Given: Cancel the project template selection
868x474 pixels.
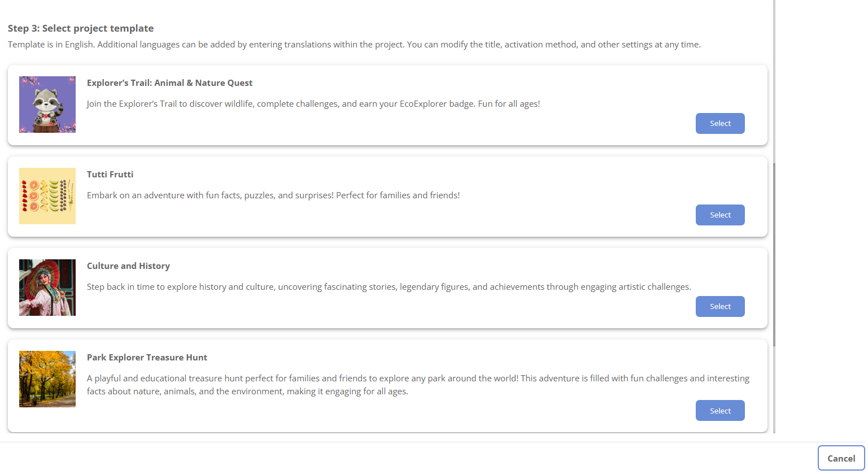Looking at the screenshot, I should coord(841,458).
